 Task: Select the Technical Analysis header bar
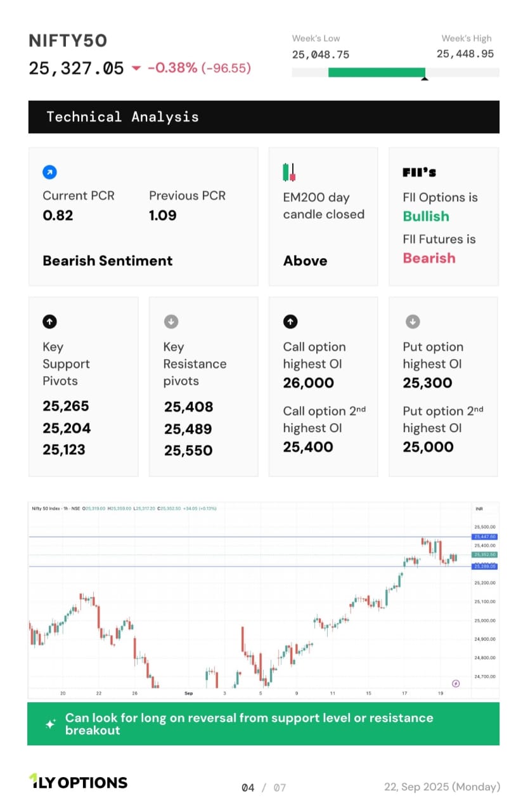(x=264, y=117)
